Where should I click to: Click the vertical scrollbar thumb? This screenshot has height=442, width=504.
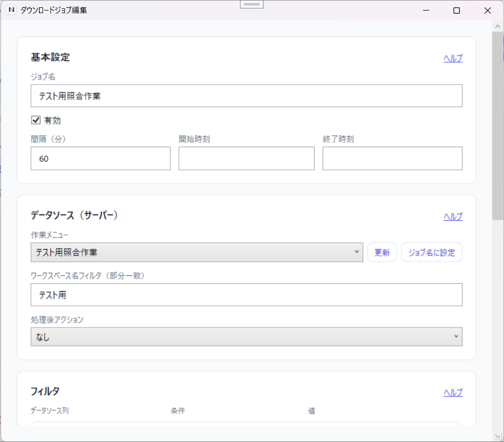click(498, 126)
